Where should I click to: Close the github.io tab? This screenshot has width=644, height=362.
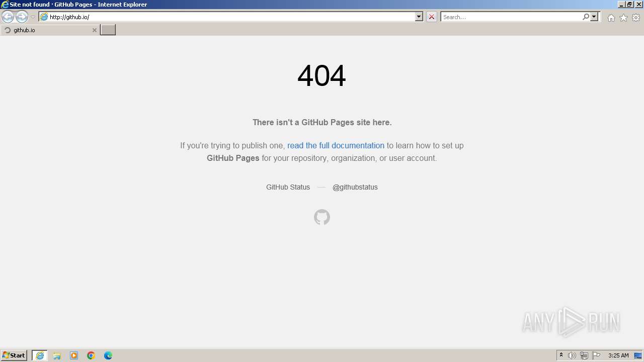[94, 30]
